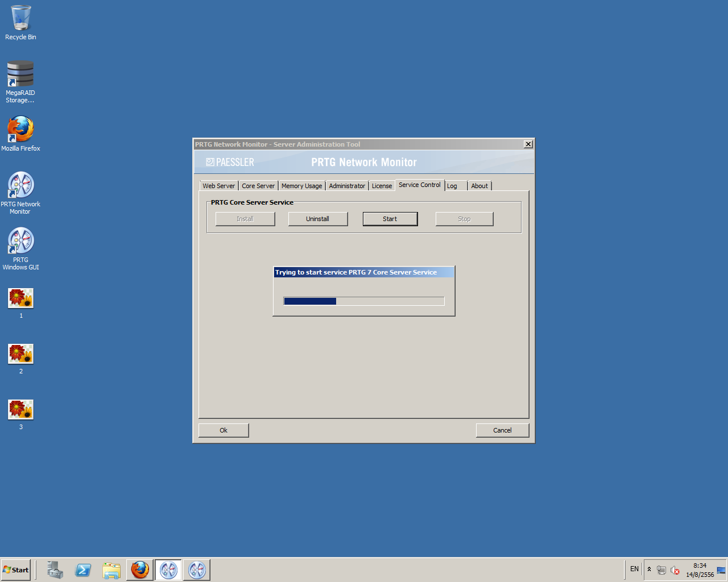Open the clock showing 8:34

tap(700, 570)
